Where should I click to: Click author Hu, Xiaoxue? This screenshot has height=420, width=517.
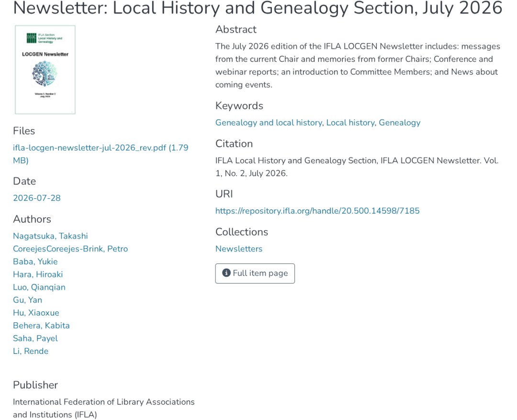36,313
